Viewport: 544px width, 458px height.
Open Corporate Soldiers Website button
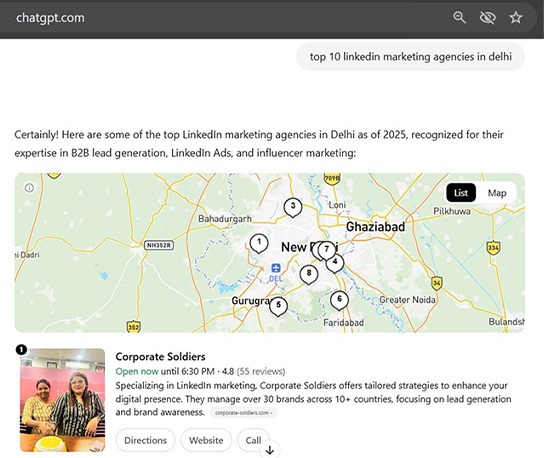pos(206,440)
